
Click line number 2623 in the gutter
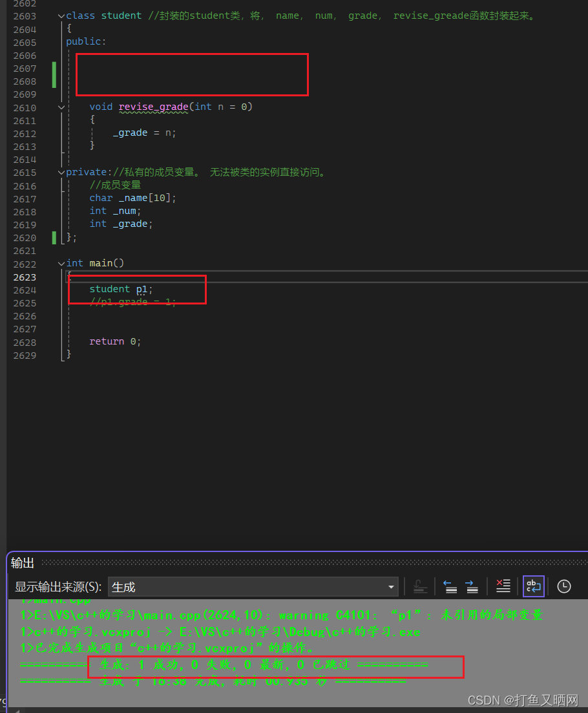point(25,277)
